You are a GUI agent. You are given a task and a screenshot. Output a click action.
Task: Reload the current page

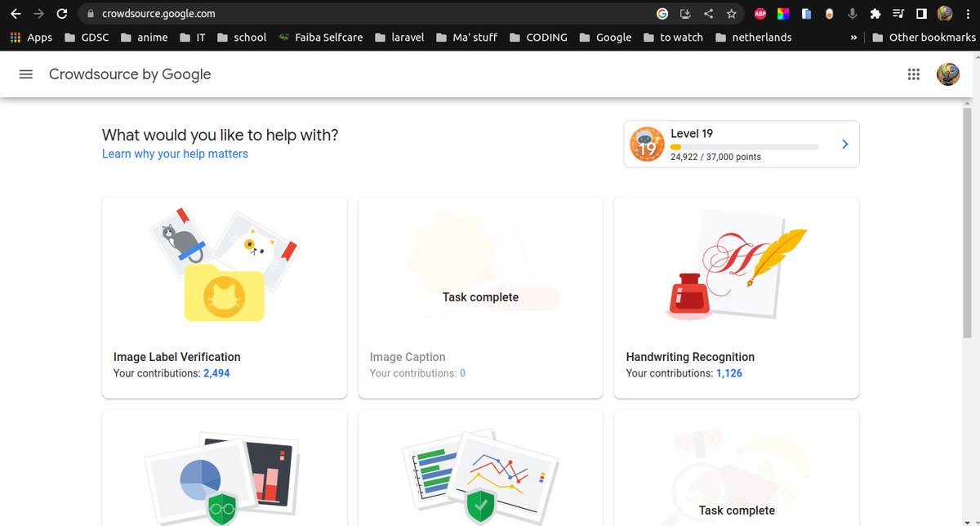62,14
